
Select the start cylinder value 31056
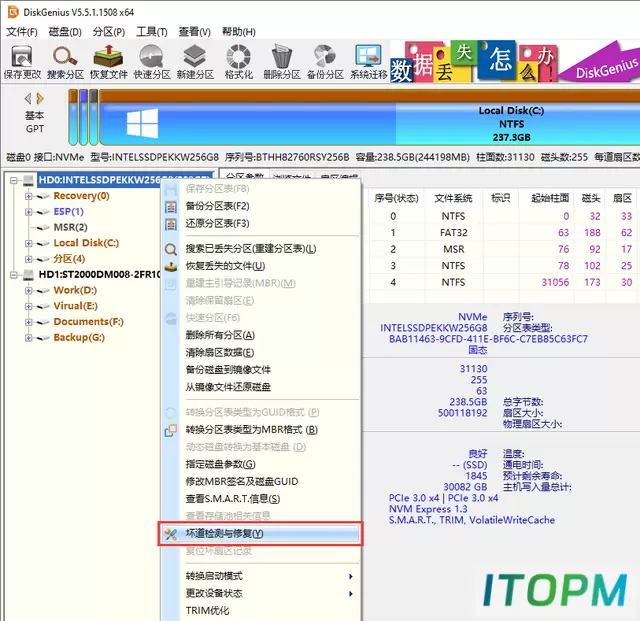pyautogui.click(x=555, y=283)
